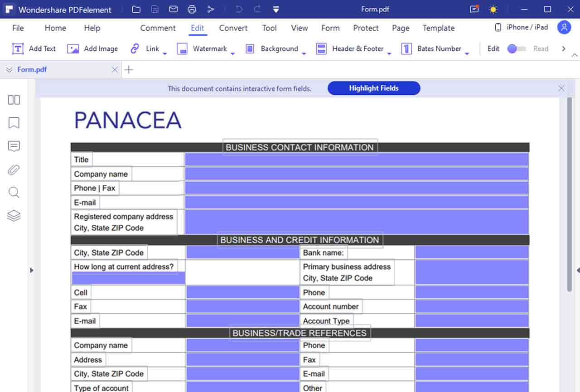Click the Registered company address form field
Image resolution: width=580 pixels, height=392 pixels.
tap(357, 222)
